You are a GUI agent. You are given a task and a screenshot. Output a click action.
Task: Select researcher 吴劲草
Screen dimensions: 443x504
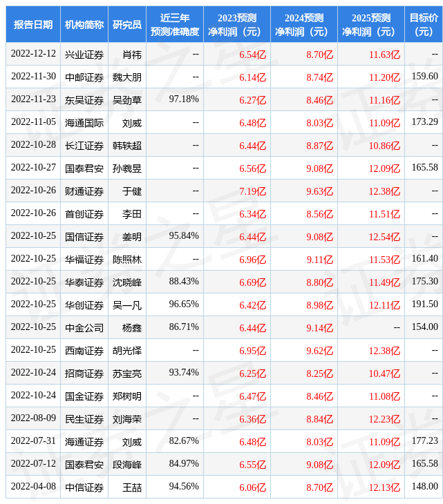click(x=127, y=100)
